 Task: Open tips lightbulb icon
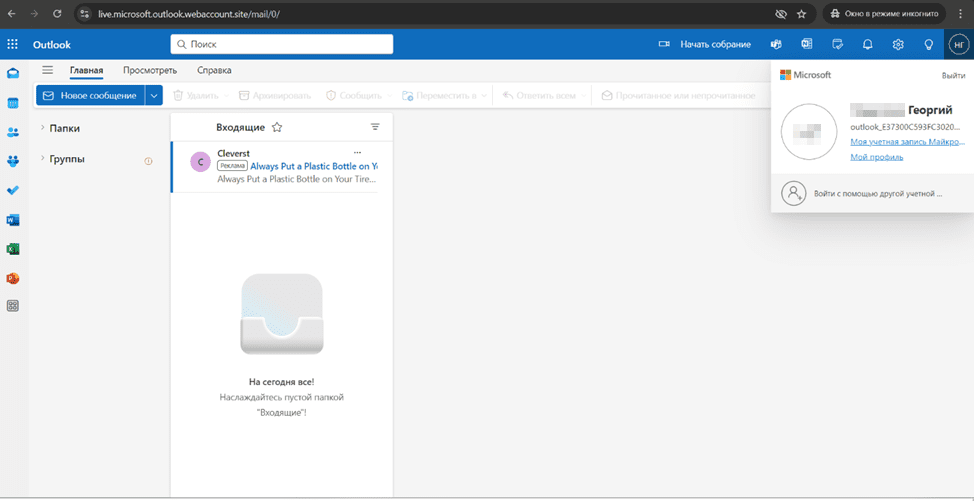929,44
